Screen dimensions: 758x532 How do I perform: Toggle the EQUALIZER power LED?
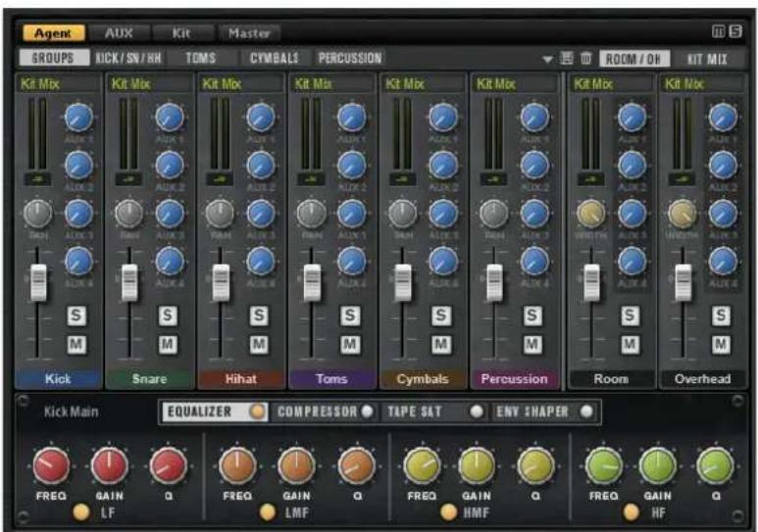257,411
